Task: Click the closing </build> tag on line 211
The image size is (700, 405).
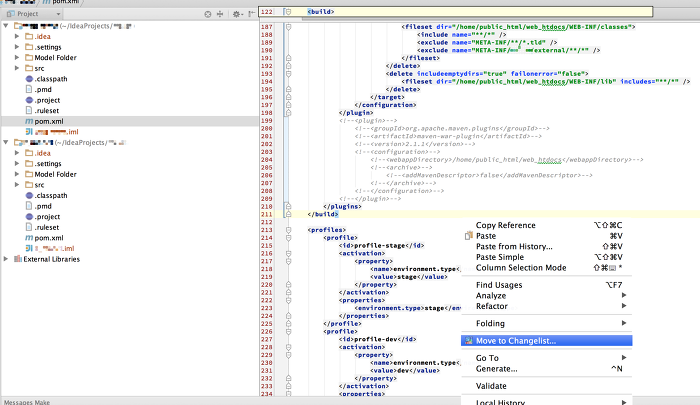Action: click(x=323, y=214)
